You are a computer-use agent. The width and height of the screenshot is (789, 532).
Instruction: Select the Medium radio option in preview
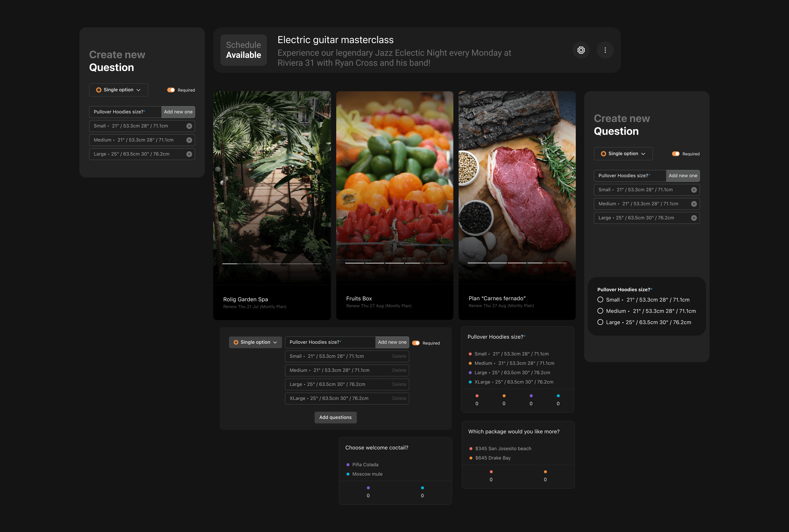point(600,311)
